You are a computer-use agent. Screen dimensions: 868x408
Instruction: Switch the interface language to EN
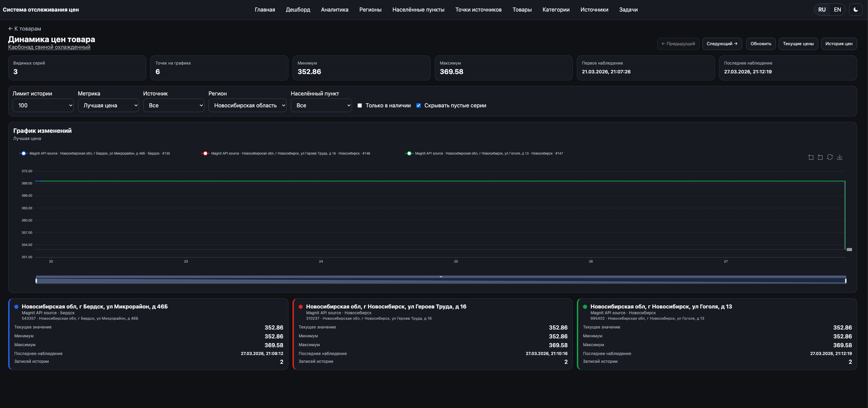(x=837, y=10)
